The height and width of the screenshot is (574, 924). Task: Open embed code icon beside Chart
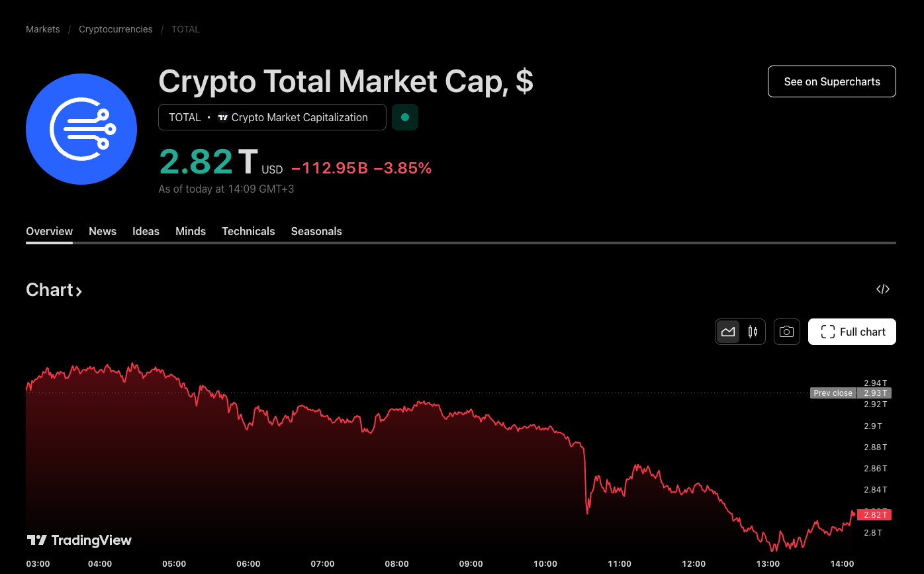(x=882, y=289)
